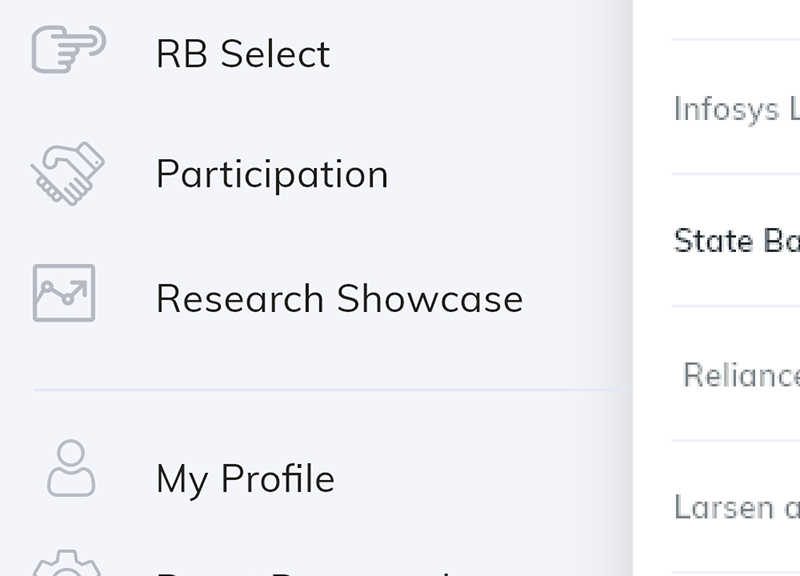Open the Participation menu entry
The image size is (800, 576).
tap(272, 174)
